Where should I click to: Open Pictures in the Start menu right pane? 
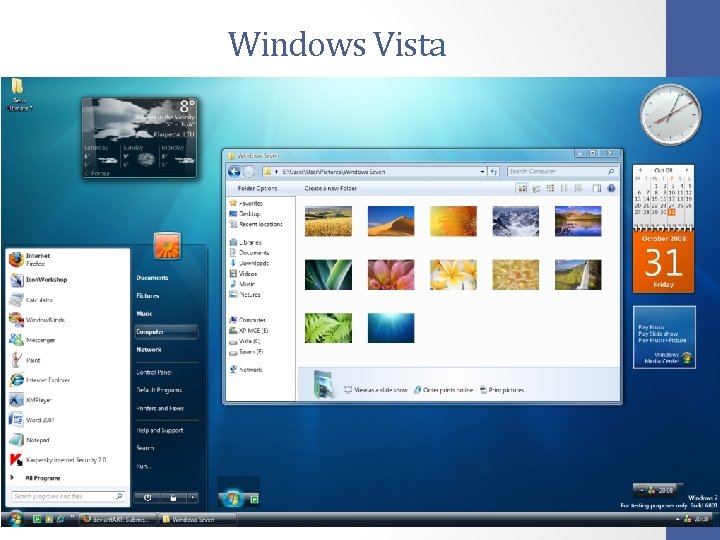147,296
